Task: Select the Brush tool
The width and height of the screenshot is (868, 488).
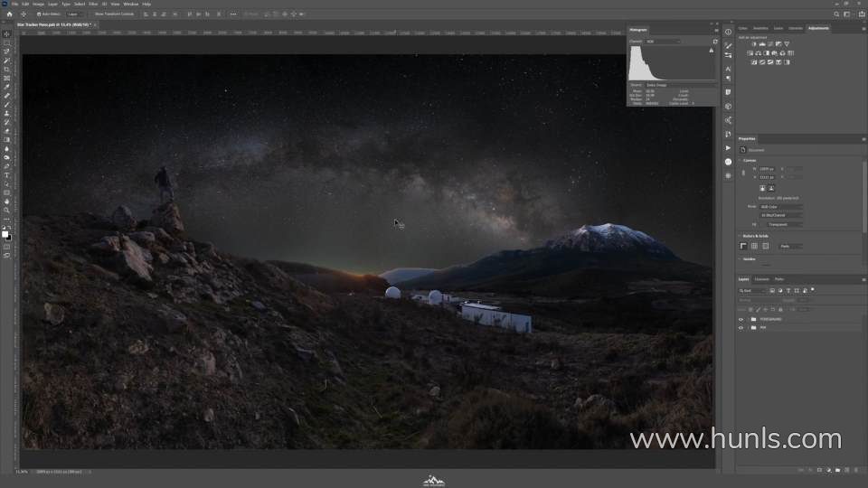Action: pyautogui.click(x=6, y=105)
